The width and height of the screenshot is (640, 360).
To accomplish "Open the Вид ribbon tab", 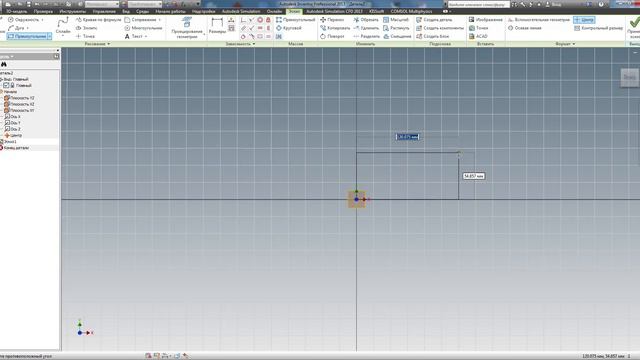I will coord(126,11).
